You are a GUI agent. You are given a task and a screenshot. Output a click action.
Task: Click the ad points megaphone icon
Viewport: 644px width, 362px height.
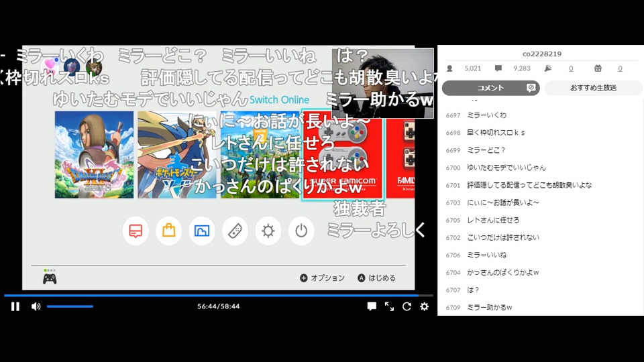(x=548, y=68)
